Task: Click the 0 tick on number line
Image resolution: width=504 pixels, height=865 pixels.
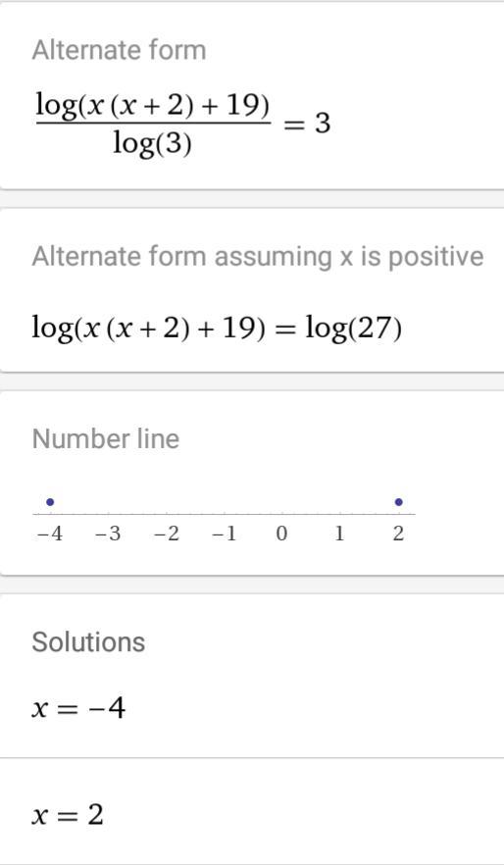Action: coord(281,534)
